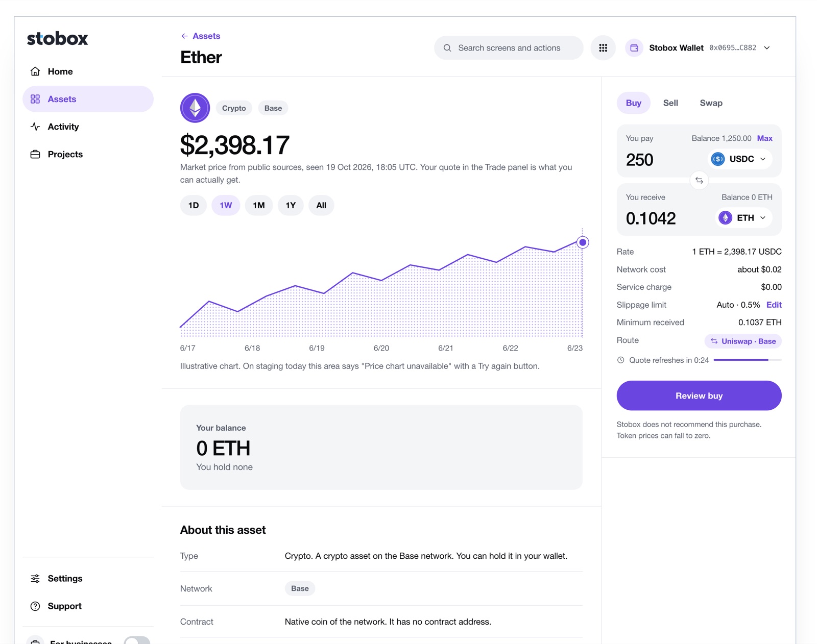Screen dimensions: 817x644
Task: Select the 1D chart range
Action: point(194,205)
